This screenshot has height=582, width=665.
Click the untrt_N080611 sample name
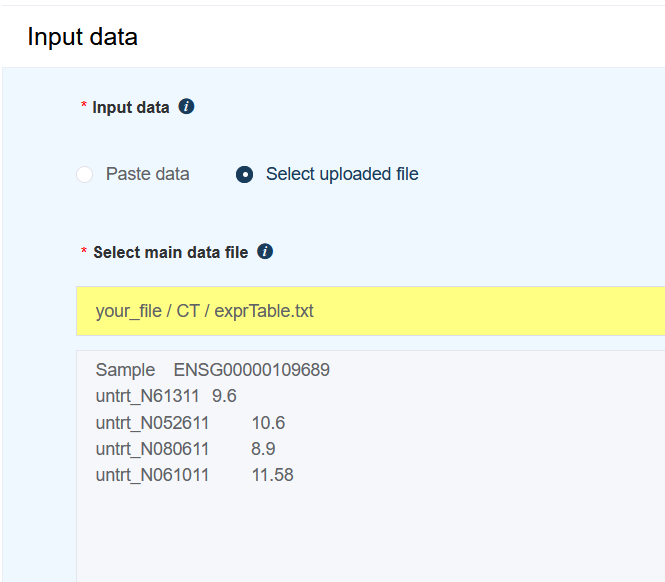[x=152, y=449]
